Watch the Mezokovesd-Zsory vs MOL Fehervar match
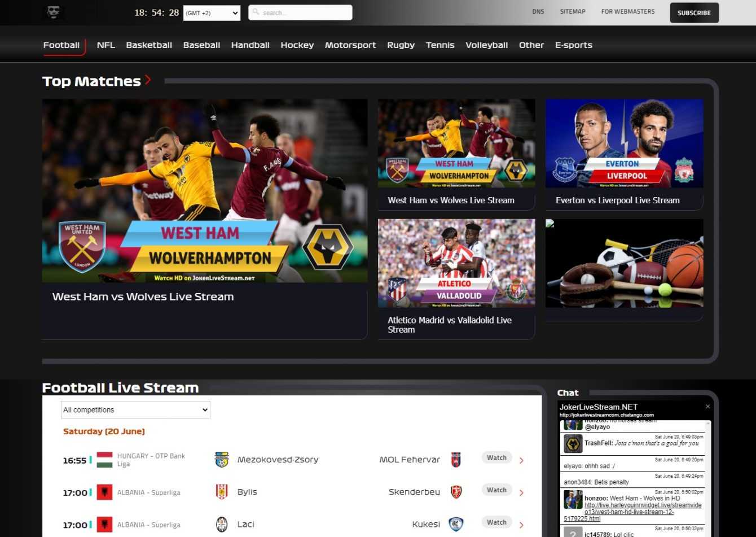This screenshot has width=756, height=537. pyautogui.click(x=496, y=457)
